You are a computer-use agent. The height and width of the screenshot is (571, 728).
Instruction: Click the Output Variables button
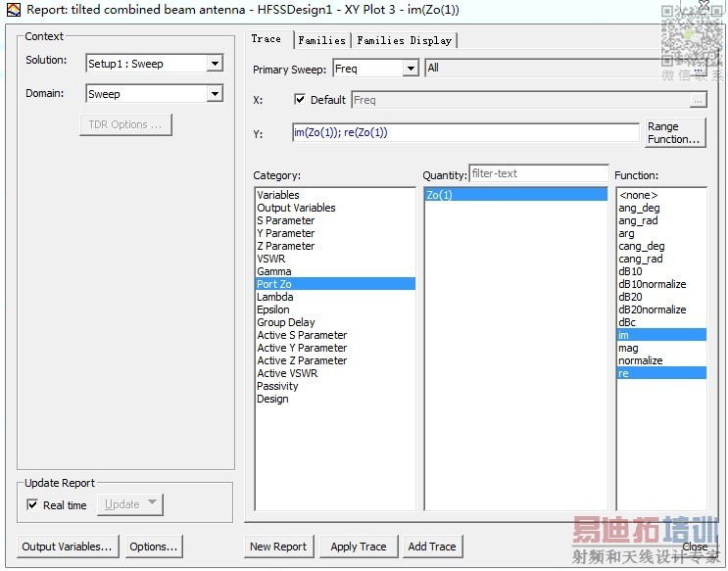[x=68, y=547]
